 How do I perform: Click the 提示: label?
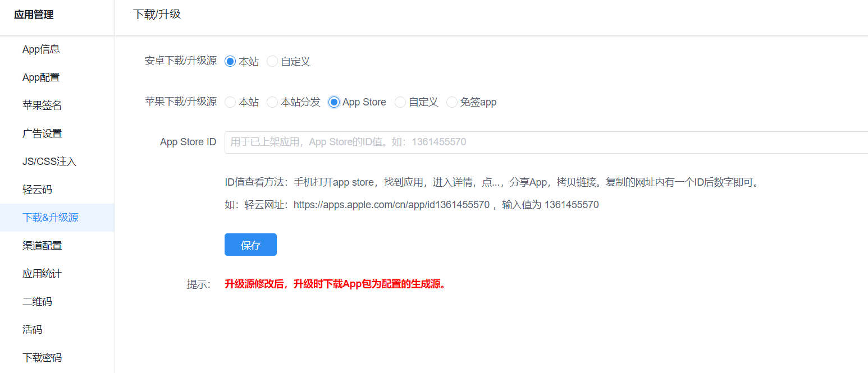[199, 284]
